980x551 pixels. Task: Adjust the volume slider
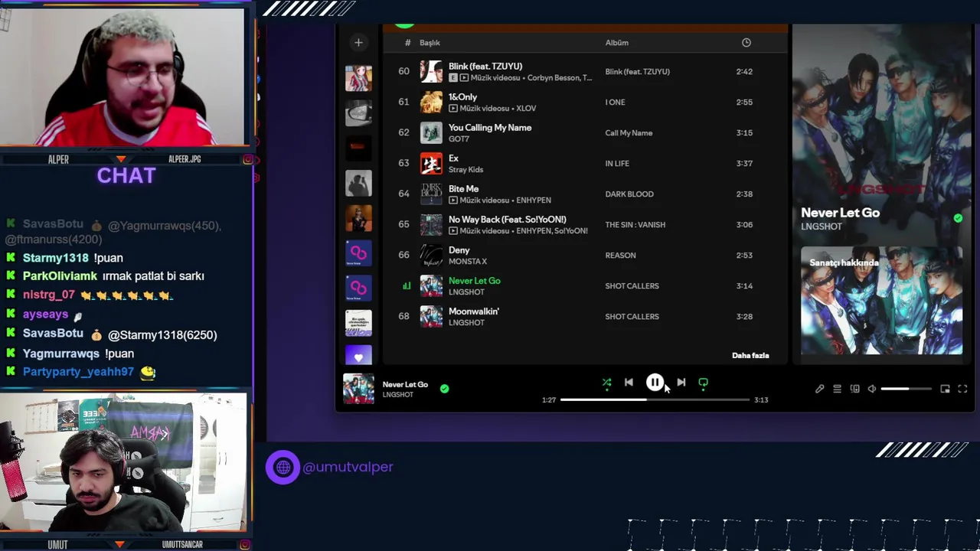pos(906,389)
